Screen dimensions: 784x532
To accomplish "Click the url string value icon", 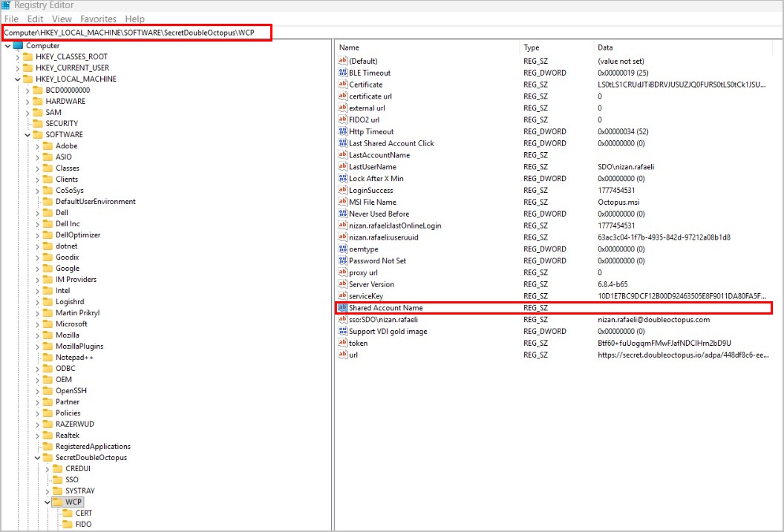I will pyautogui.click(x=342, y=354).
